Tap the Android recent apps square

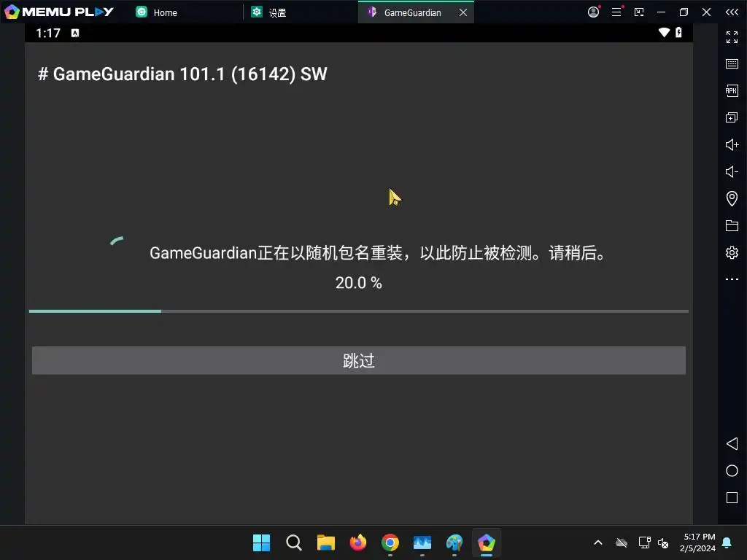732,497
